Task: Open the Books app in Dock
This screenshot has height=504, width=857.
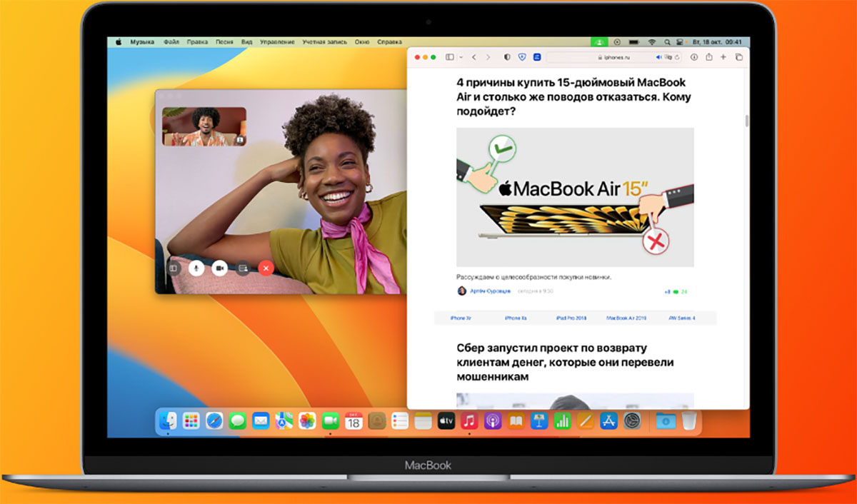Action: click(x=516, y=420)
